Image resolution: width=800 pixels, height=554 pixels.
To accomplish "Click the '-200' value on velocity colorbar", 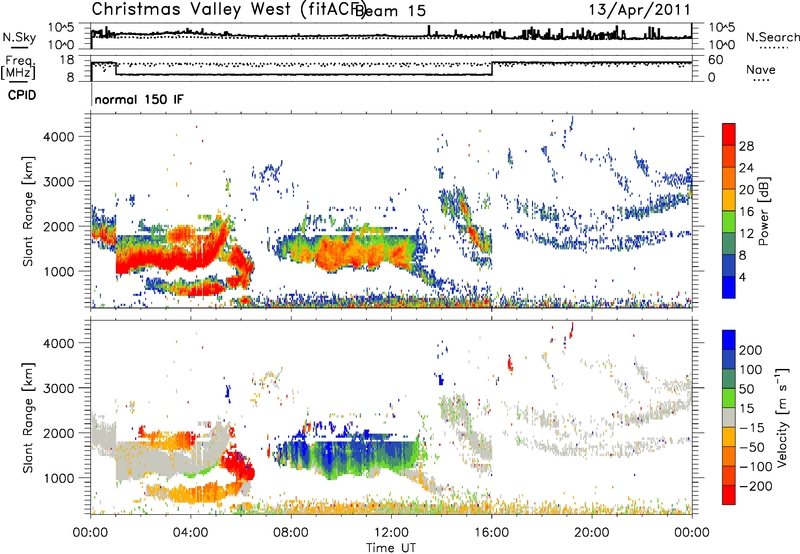I will coord(756,486).
